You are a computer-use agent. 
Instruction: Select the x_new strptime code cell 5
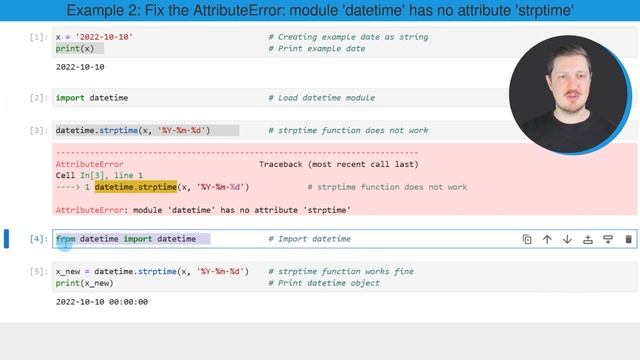tap(344, 277)
